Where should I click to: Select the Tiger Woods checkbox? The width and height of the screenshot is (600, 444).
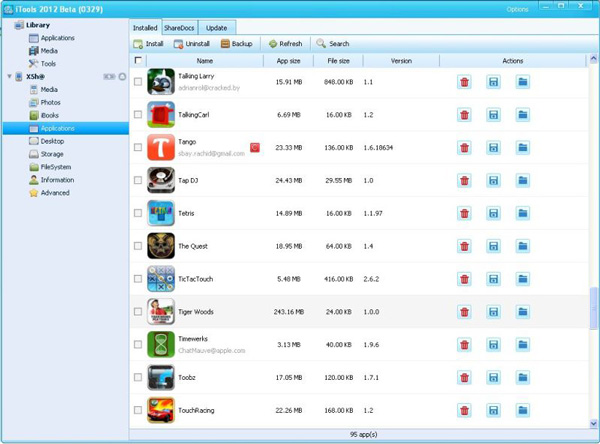click(138, 312)
